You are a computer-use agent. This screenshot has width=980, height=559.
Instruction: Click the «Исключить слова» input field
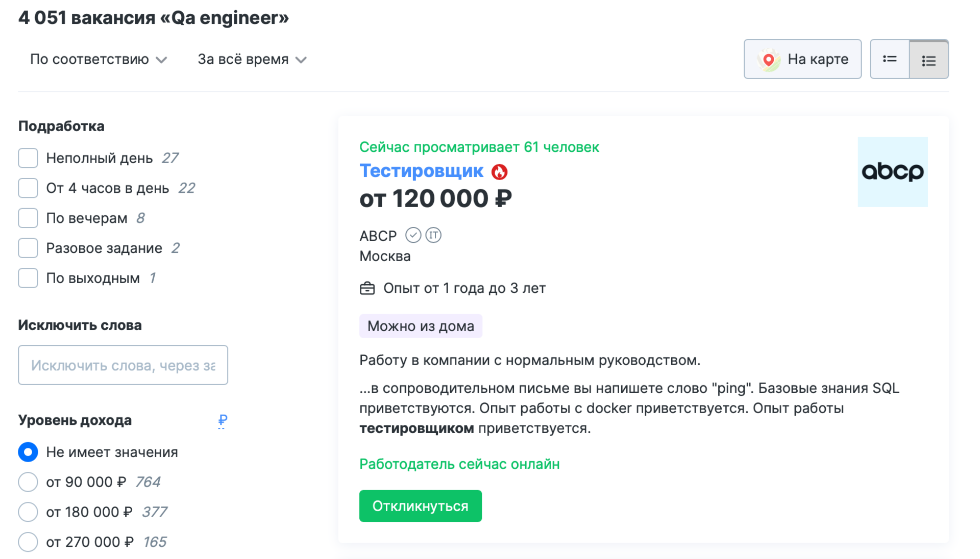click(x=122, y=365)
